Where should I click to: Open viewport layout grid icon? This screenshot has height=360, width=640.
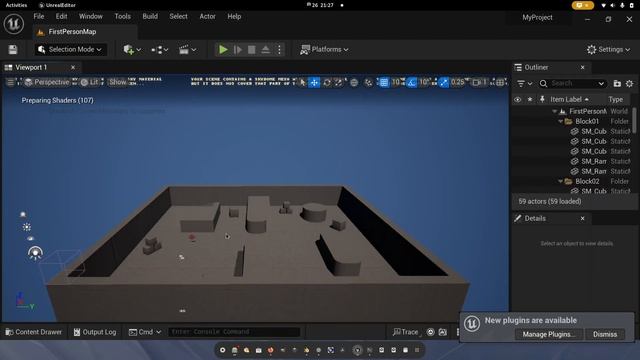[x=500, y=83]
